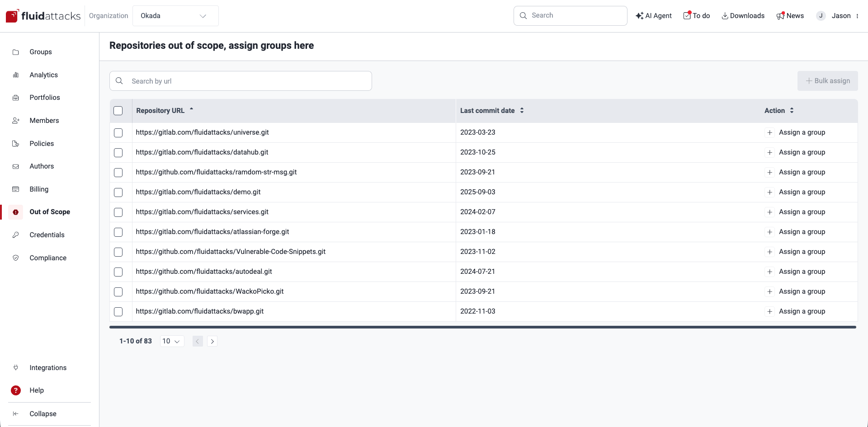The width and height of the screenshot is (868, 427).
Task: Open the Credentials key icon
Action: tap(16, 235)
